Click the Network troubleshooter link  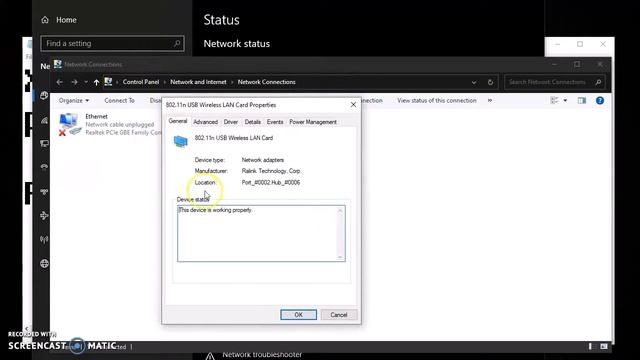point(262,355)
